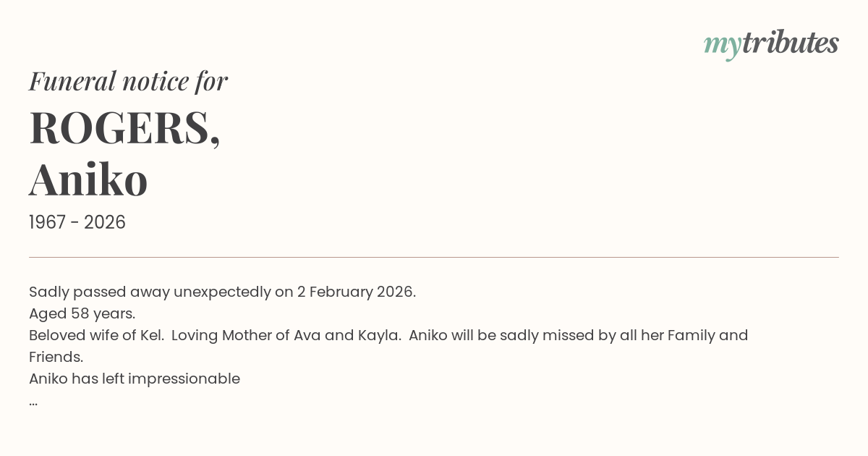868x456 pixels.
Task: Click "Beloved wife of Kel" text
Action: point(95,336)
